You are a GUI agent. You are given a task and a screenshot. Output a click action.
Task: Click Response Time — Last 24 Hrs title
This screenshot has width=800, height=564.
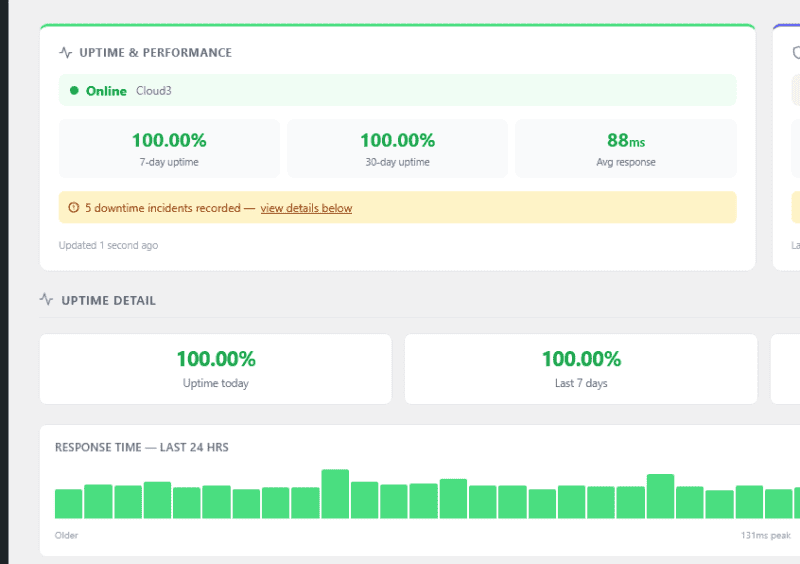pyautogui.click(x=142, y=447)
